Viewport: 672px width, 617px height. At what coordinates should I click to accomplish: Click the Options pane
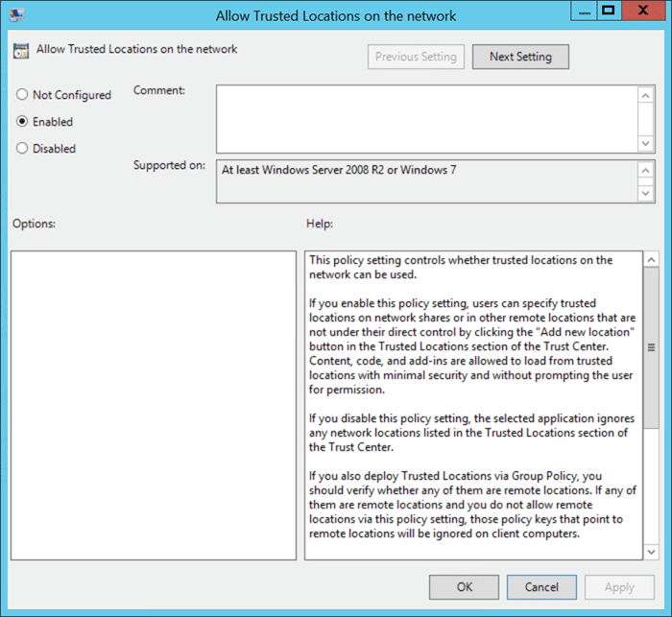tap(154, 405)
